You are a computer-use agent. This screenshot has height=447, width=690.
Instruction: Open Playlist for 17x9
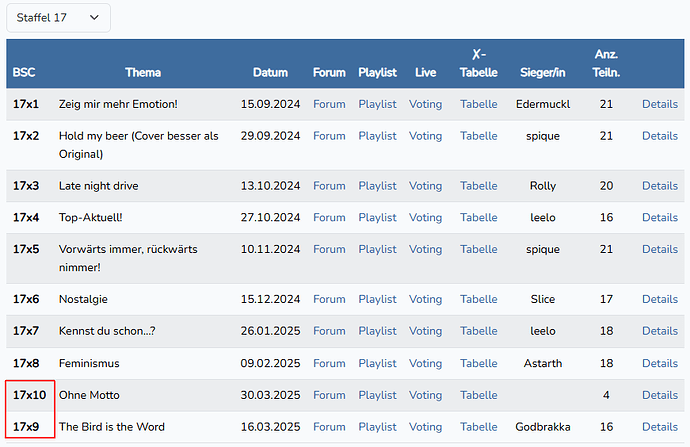[377, 427]
